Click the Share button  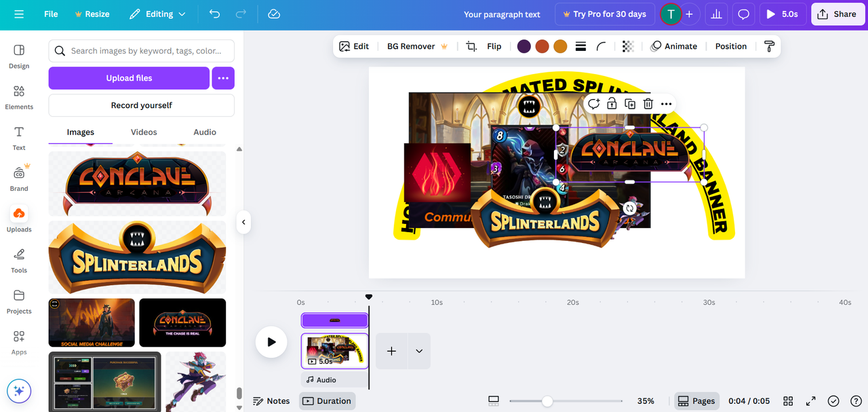[837, 14]
